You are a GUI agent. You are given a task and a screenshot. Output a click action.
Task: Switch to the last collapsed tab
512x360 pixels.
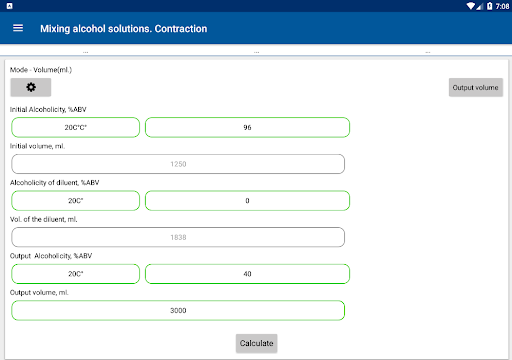point(427,50)
